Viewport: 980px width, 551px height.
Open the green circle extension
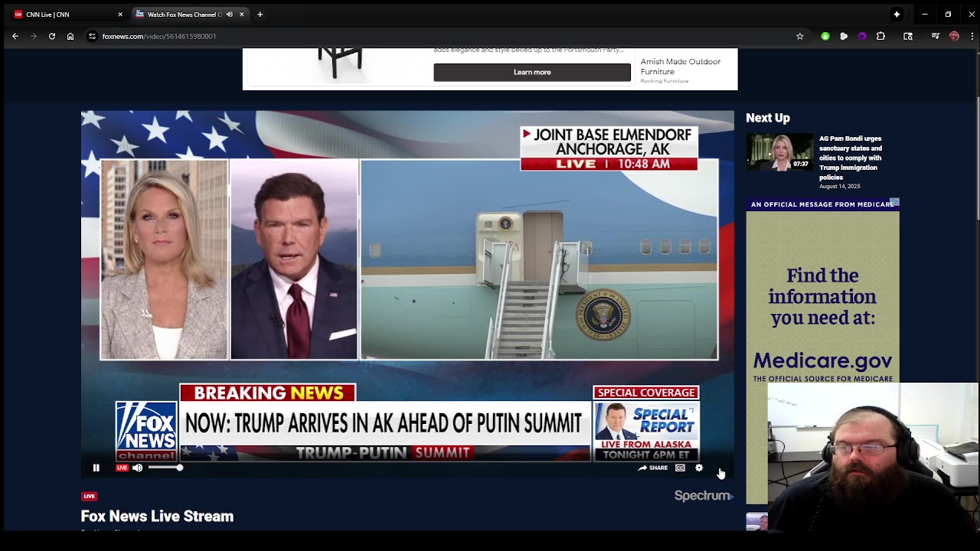pyautogui.click(x=825, y=36)
